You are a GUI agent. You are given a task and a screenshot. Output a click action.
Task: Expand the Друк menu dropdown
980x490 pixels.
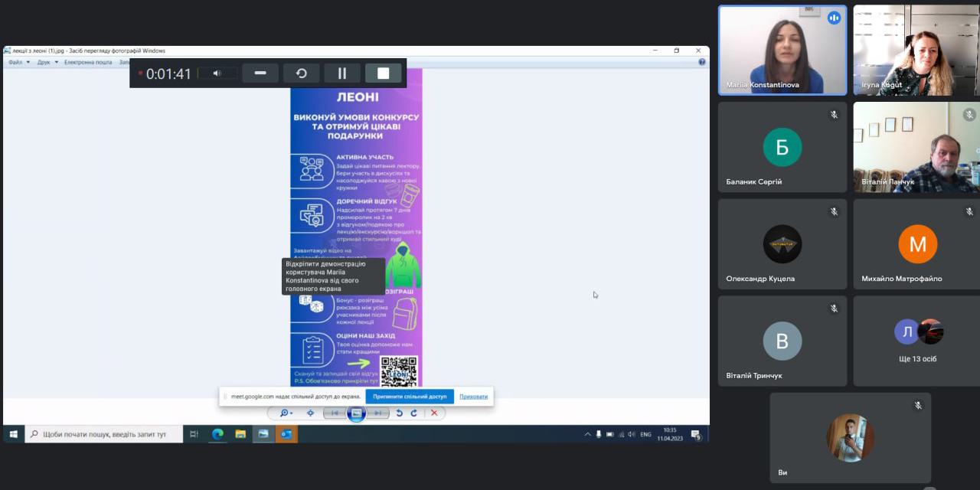click(x=47, y=62)
